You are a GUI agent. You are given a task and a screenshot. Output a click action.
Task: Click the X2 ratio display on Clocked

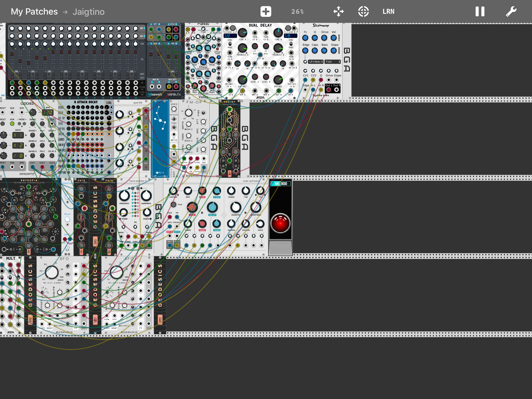18,145
